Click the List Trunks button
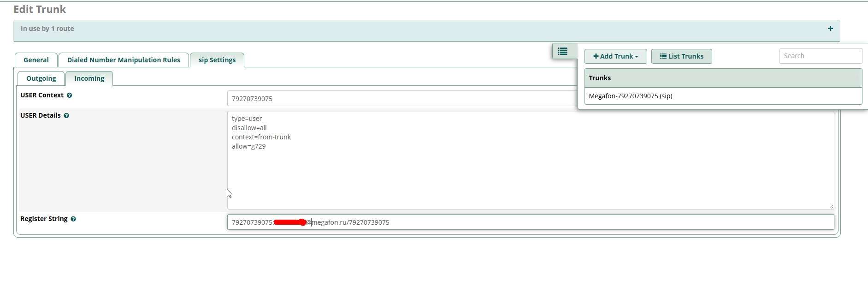The height and width of the screenshot is (299, 868). (x=681, y=56)
